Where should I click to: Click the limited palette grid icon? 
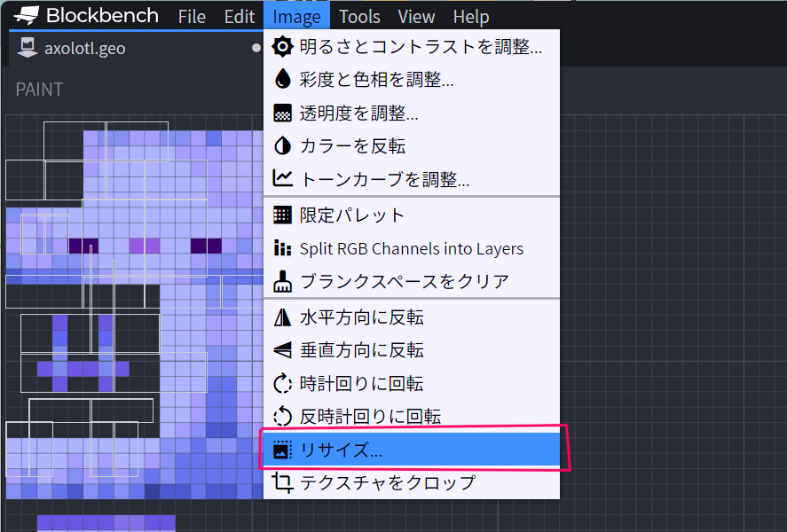click(282, 215)
